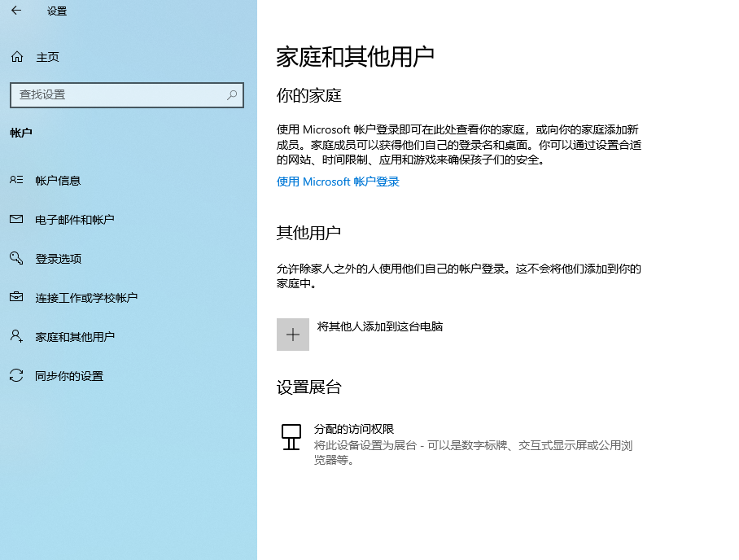This screenshot has width=739, height=560.
Task: Click the 将此设备设置为展台 description text
Action: (473, 452)
